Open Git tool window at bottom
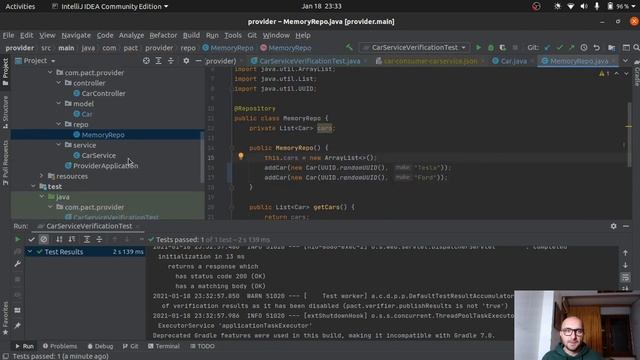This screenshot has height=360, width=640. click(x=131, y=346)
